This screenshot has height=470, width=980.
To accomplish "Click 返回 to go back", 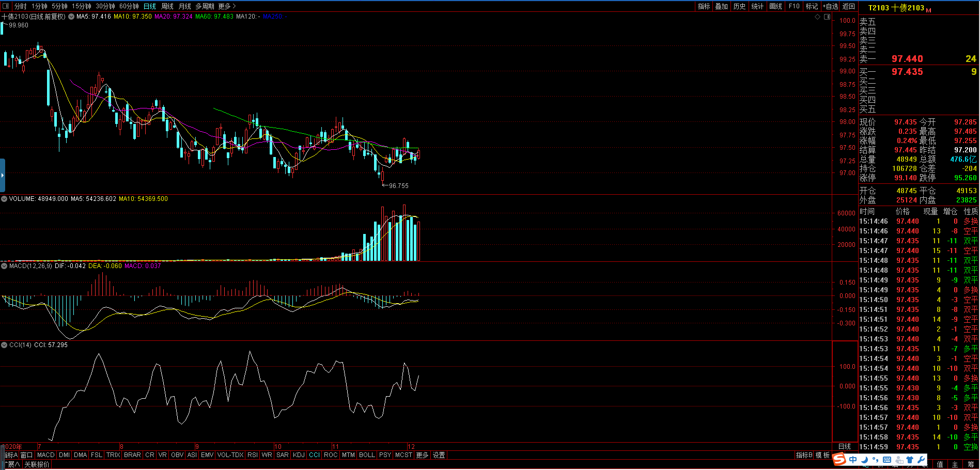I will click(x=849, y=6).
